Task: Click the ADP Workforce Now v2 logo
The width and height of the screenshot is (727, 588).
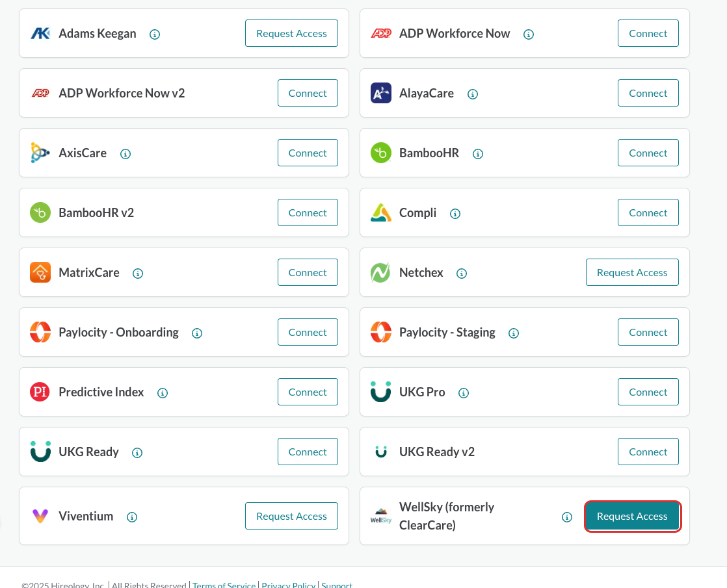Action: [x=40, y=93]
